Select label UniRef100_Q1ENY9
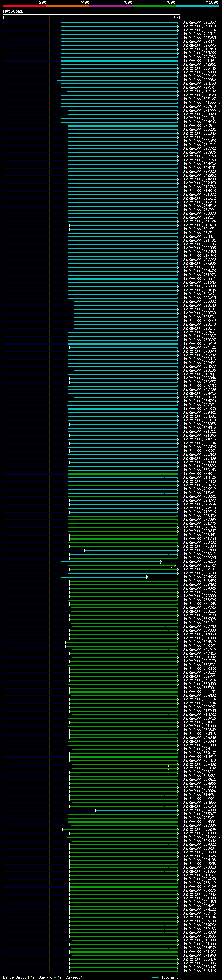This screenshot has width=222, height=980. click(199, 49)
